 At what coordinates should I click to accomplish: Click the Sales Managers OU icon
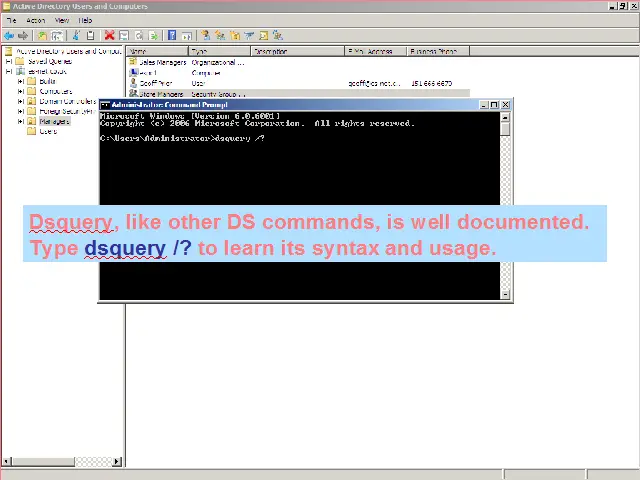coord(133,62)
